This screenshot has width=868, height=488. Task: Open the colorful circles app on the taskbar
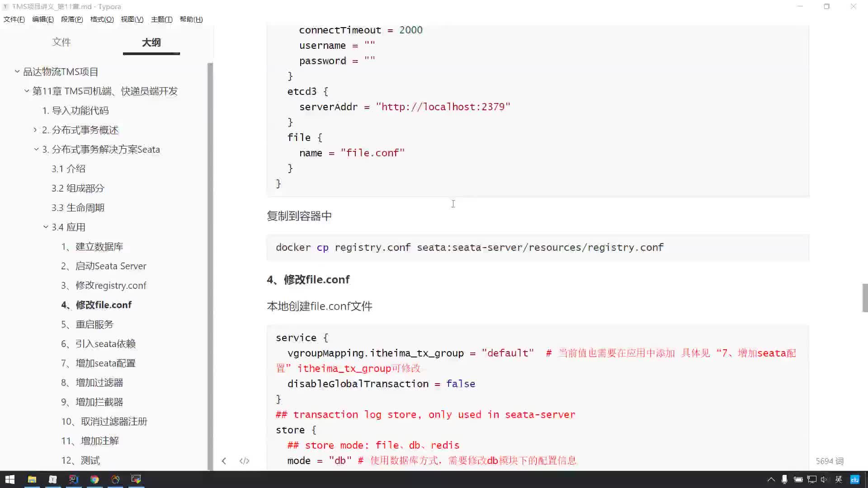click(115, 479)
